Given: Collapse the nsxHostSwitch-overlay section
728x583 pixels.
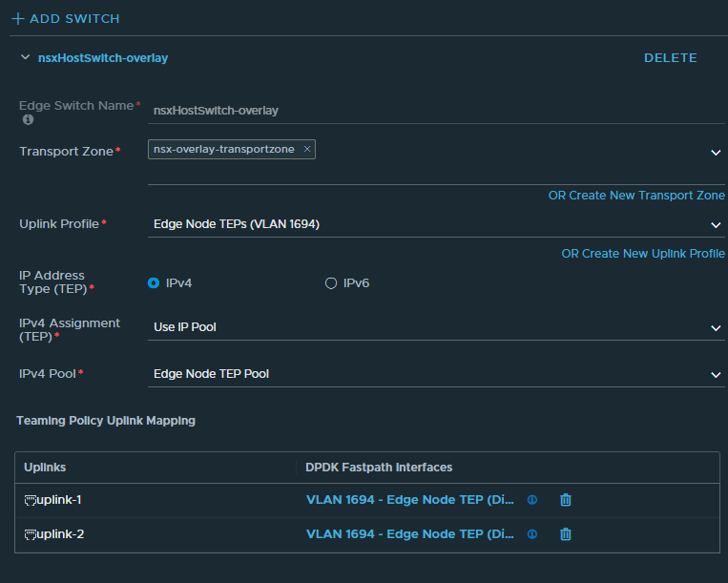Looking at the screenshot, I should (25, 58).
